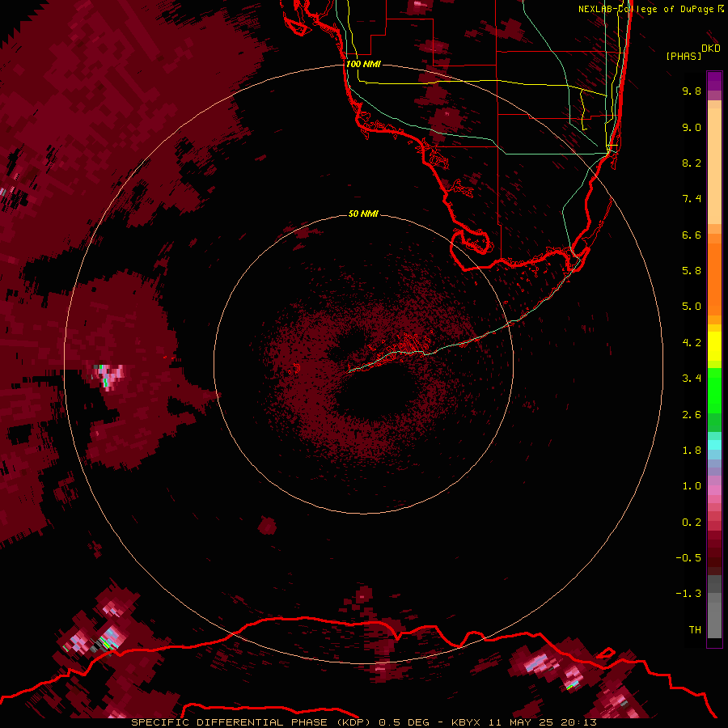This screenshot has width=728, height=728.
Task: Click the 0.2 scale label
Action: coord(692,523)
